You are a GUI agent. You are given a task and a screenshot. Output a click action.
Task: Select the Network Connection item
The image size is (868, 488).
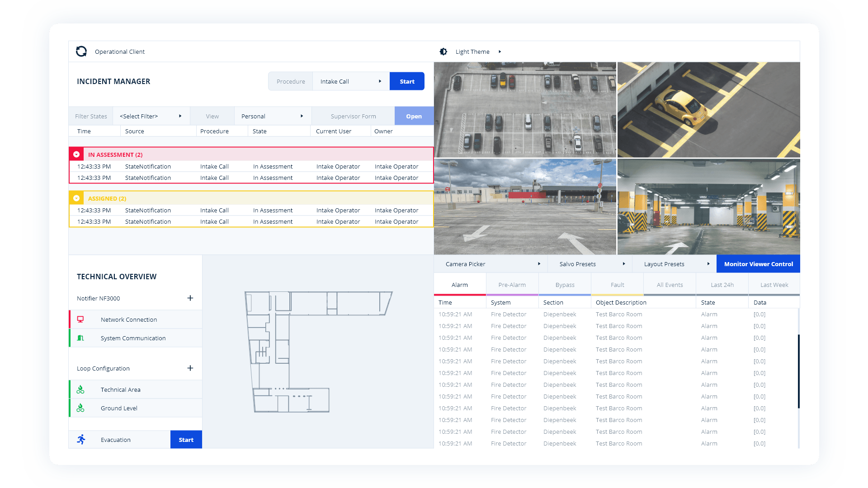(x=136, y=319)
